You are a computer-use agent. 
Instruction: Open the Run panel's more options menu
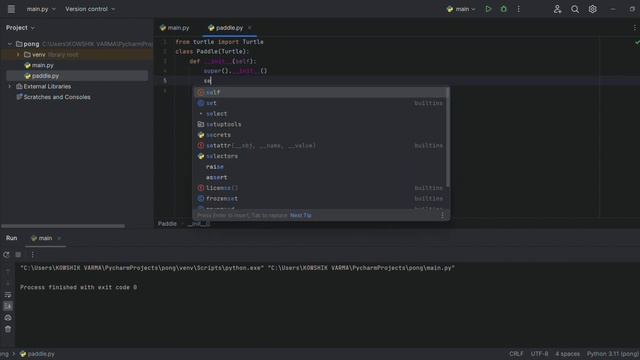tap(32, 254)
